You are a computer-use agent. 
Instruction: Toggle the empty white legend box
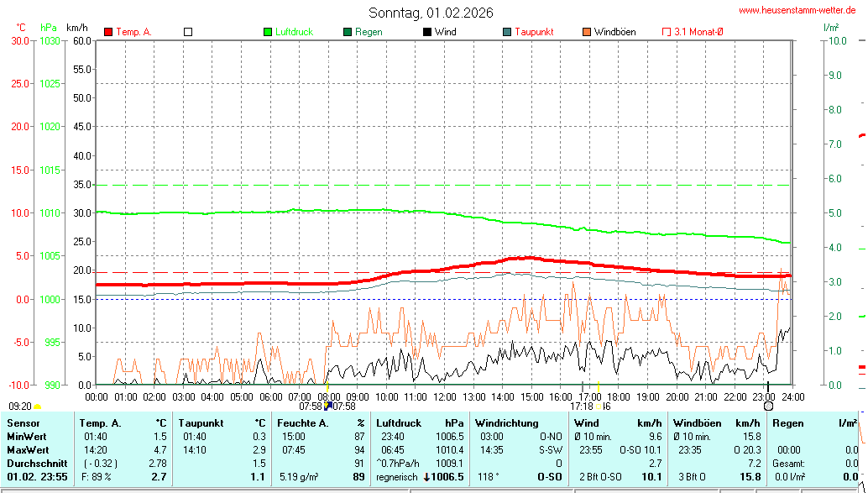pyautogui.click(x=188, y=32)
